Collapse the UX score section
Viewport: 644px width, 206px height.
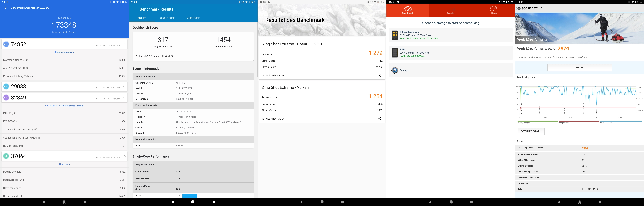point(124,156)
